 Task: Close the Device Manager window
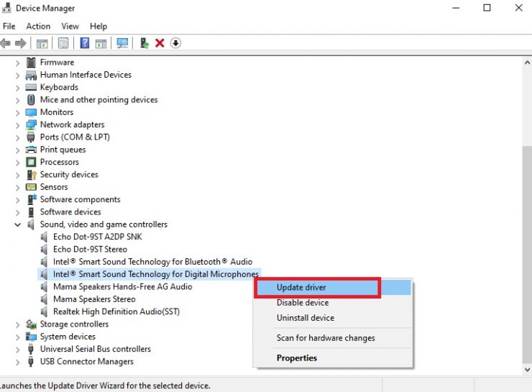point(519,8)
